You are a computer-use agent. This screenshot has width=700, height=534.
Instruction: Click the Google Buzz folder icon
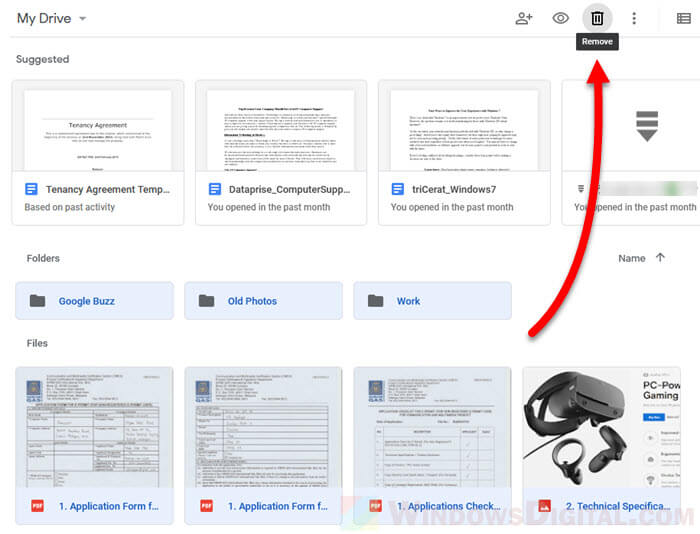point(37,301)
